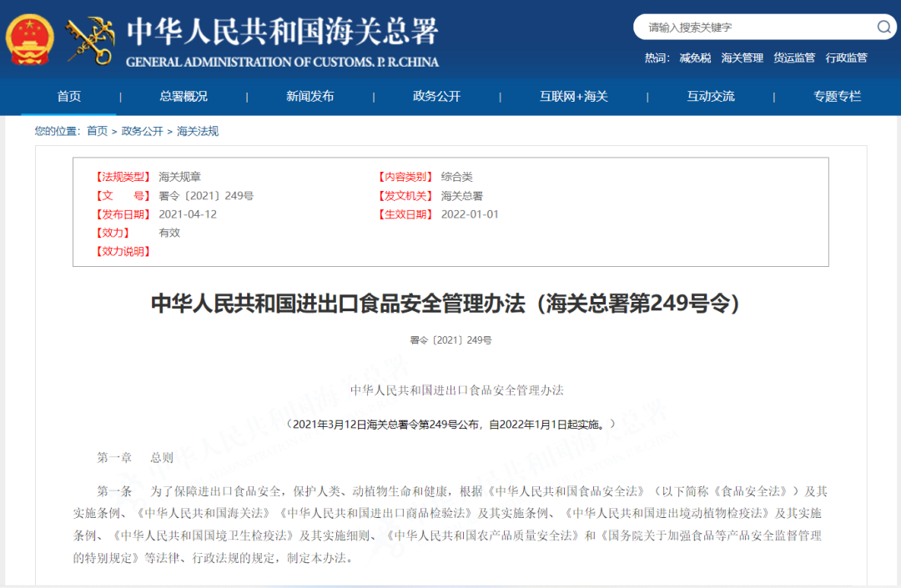Screen dimensions: 901x588
Task: Click the 中华人民共和国海关总署 site title
Action: [x=282, y=32]
